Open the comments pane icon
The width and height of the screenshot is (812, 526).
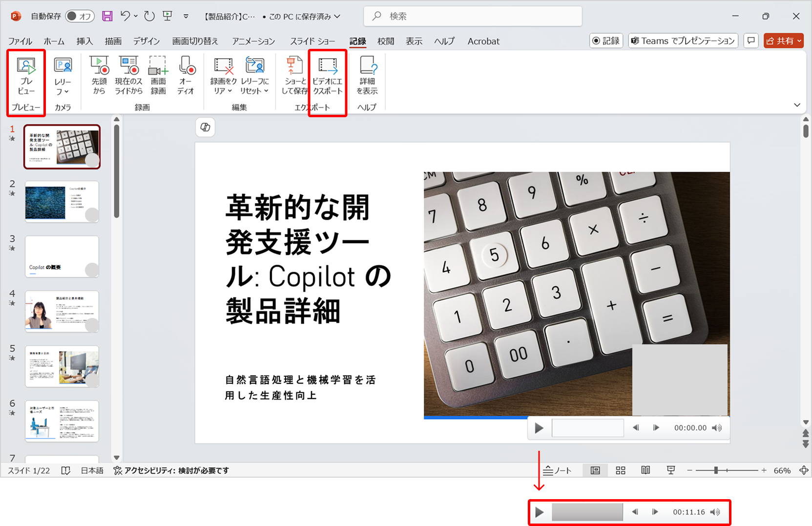tap(751, 41)
